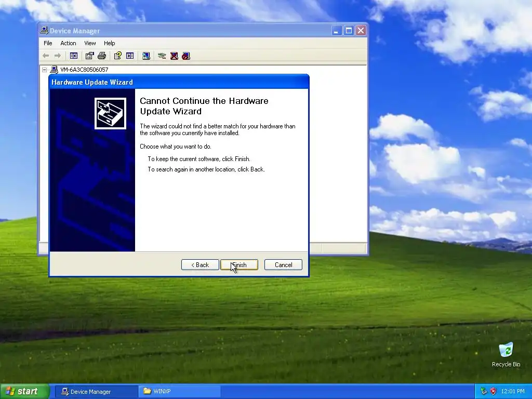532x399 pixels.
Task: Toggle the action pane toolbar icon
Action: pyautogui.click(x=130, y=56)
